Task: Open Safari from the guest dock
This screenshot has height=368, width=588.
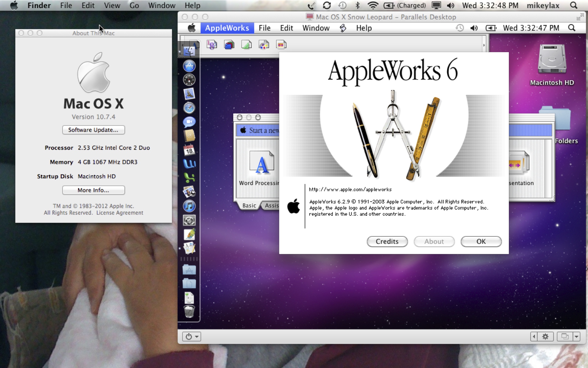Action: click(189, 108)
